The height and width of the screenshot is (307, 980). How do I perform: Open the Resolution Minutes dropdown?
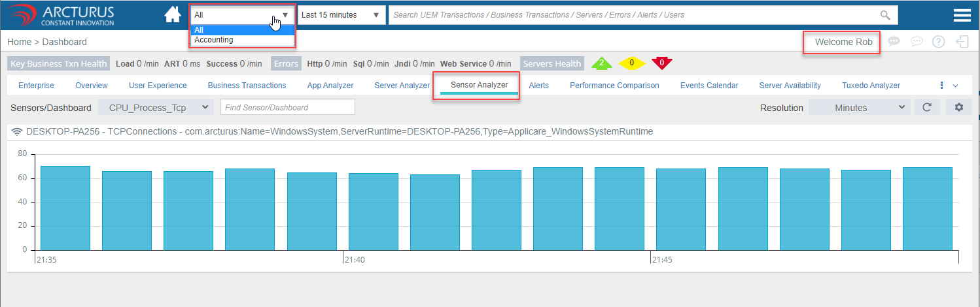859,108
